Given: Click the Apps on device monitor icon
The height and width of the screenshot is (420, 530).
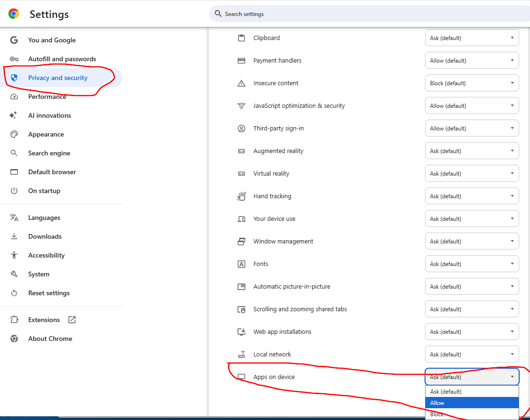Looking at the screenshot, I should pos(241,377).
